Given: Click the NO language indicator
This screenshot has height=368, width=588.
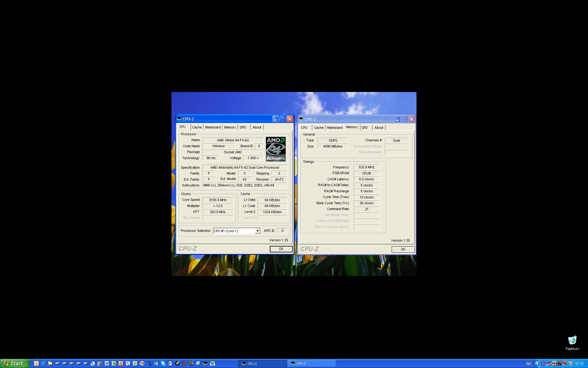Looking at the screenshot, I should [529, 364].
